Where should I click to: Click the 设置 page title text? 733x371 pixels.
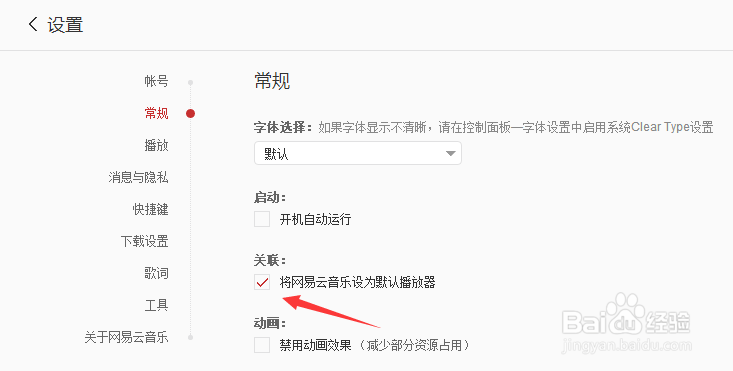click(x=65, y=24)
